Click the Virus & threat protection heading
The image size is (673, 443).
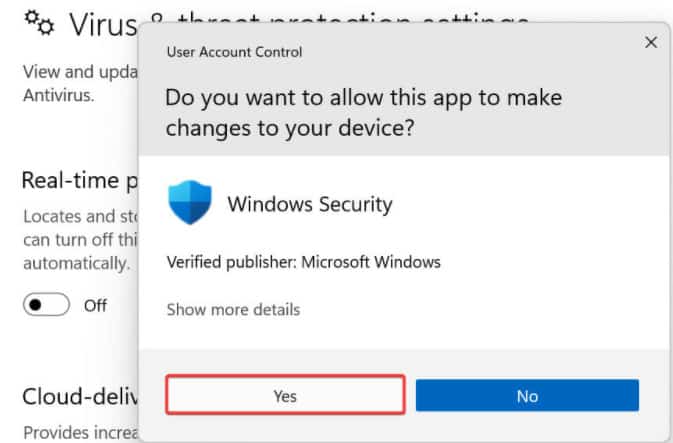[98, 25]
